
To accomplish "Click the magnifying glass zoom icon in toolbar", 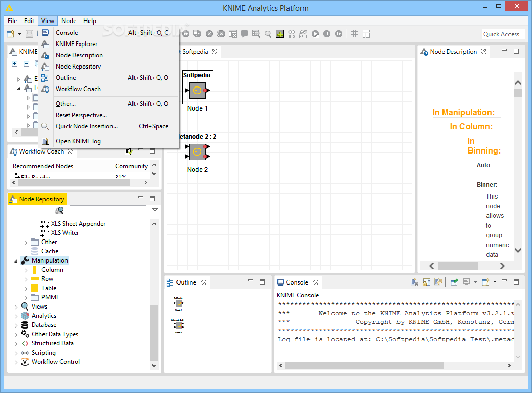I will tap(268, 34).
